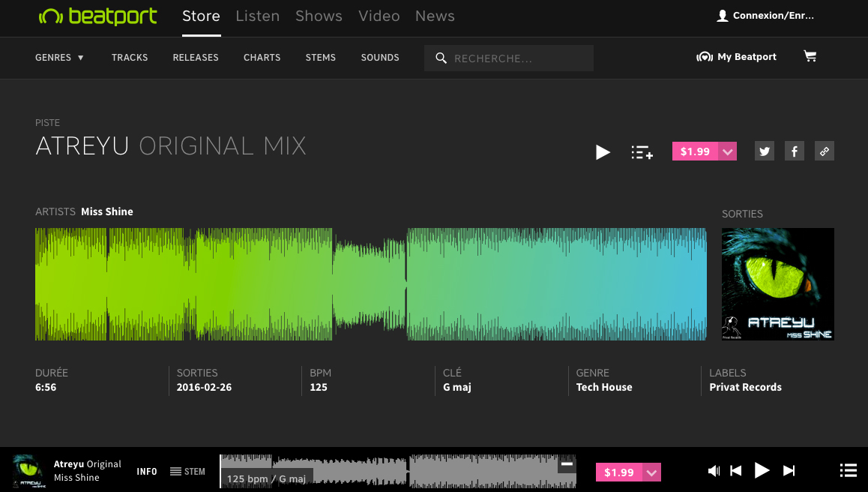
Task: Play the Atreyu track from header
Action: tap(603, 152)
